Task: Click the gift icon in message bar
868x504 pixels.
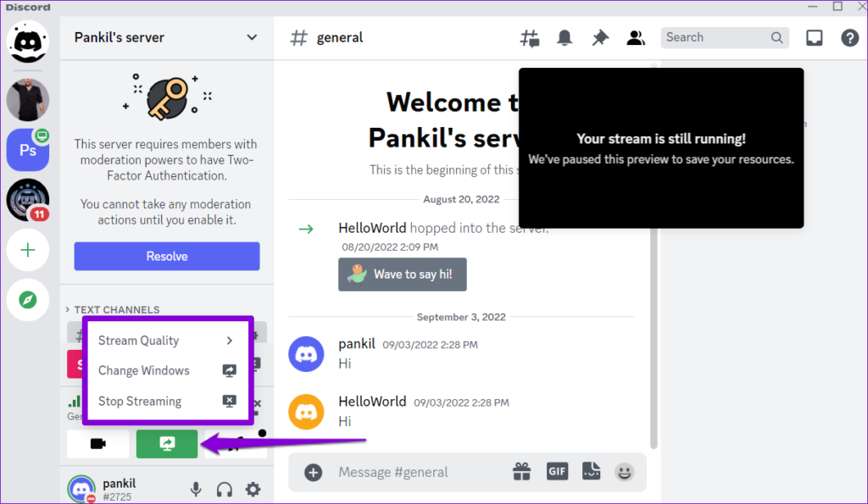Action: [x=524, y=471]
